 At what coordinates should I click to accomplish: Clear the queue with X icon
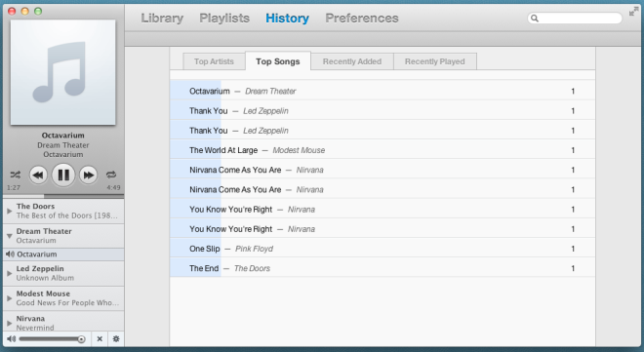tap(100, 339)
